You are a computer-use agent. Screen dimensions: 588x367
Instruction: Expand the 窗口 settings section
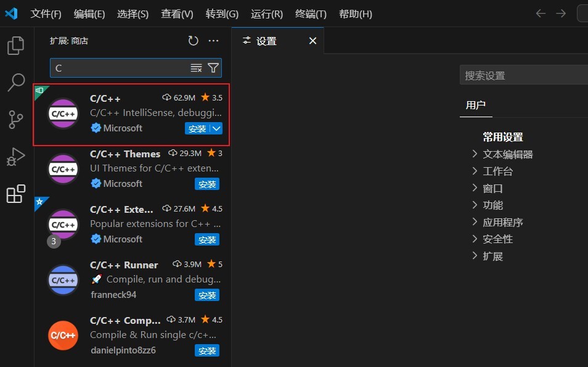(x=475, y=188)
